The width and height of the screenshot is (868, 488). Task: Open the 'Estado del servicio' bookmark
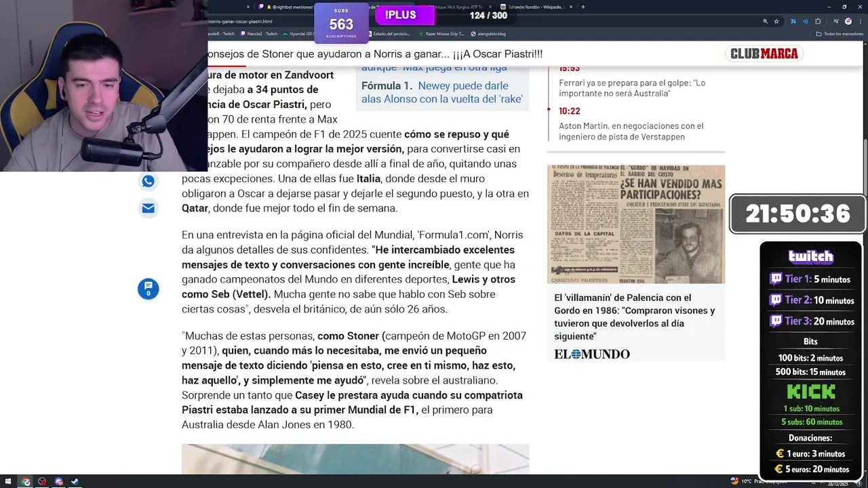click(391, 33)
